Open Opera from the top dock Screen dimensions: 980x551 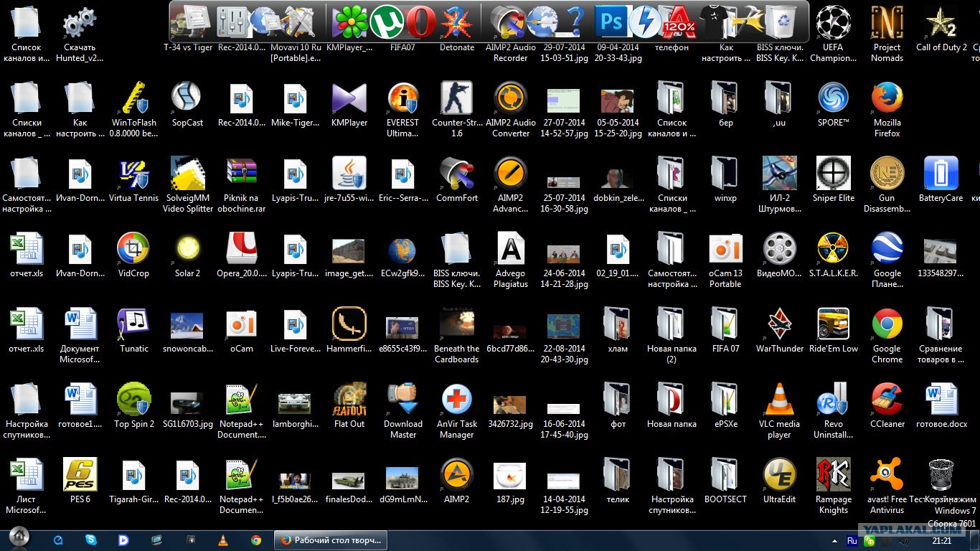click(x=420, y=22)
